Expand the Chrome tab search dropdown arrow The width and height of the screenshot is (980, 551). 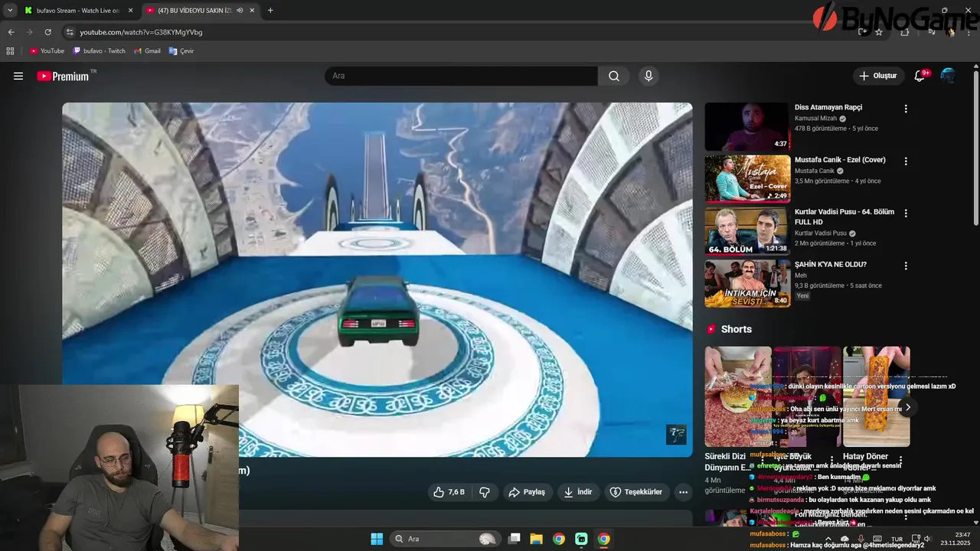tap(10, 11)
